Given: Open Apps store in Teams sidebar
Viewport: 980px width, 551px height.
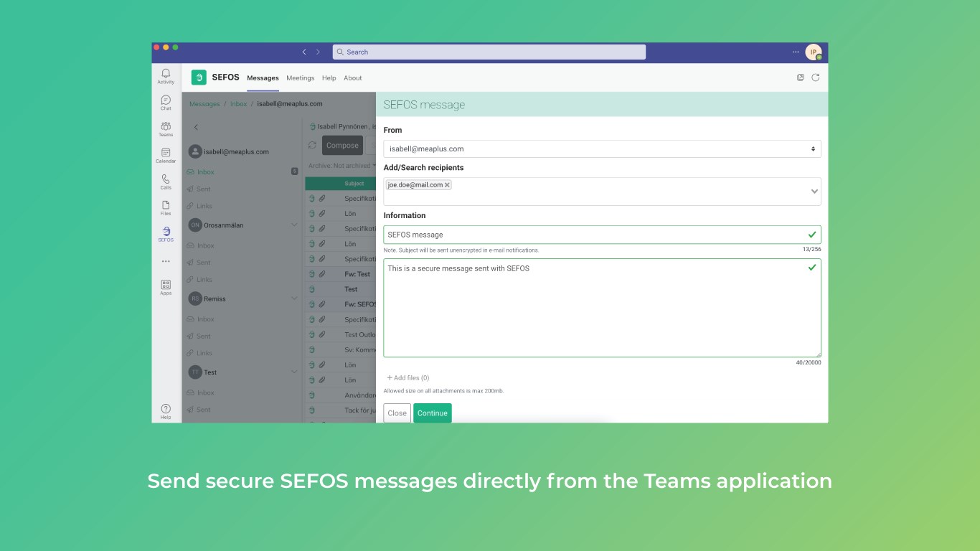Looking at the screenshot, I should (166, 288).
